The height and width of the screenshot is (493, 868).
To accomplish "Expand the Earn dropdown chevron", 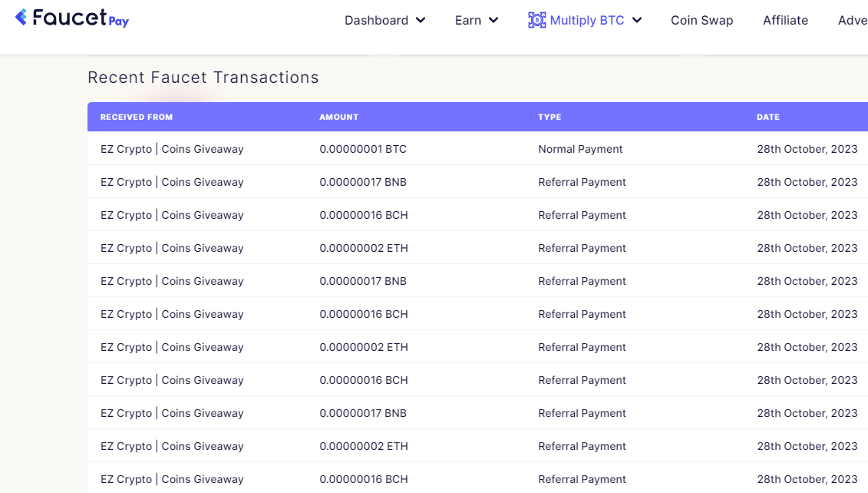I will (x=493, y=21).
